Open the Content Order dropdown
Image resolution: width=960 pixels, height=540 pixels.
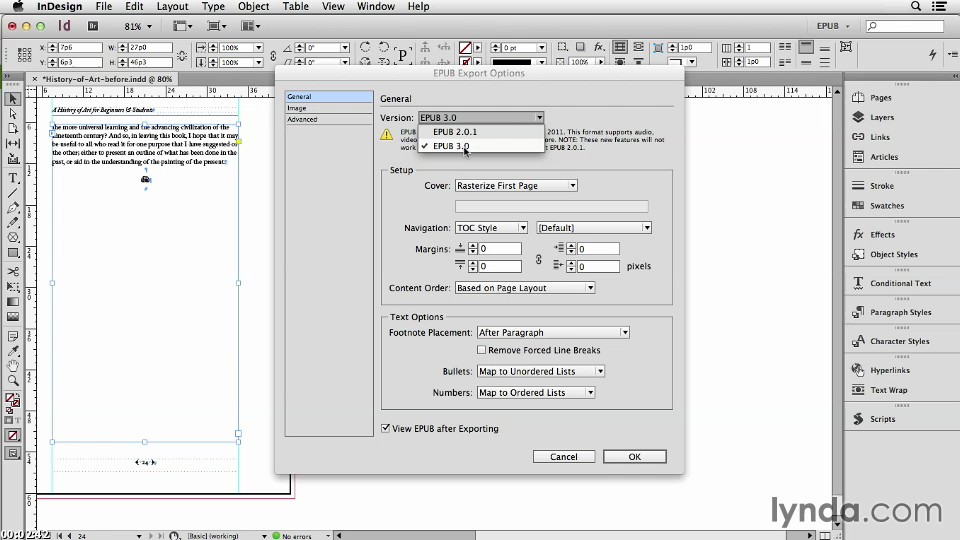click(525, 288)
